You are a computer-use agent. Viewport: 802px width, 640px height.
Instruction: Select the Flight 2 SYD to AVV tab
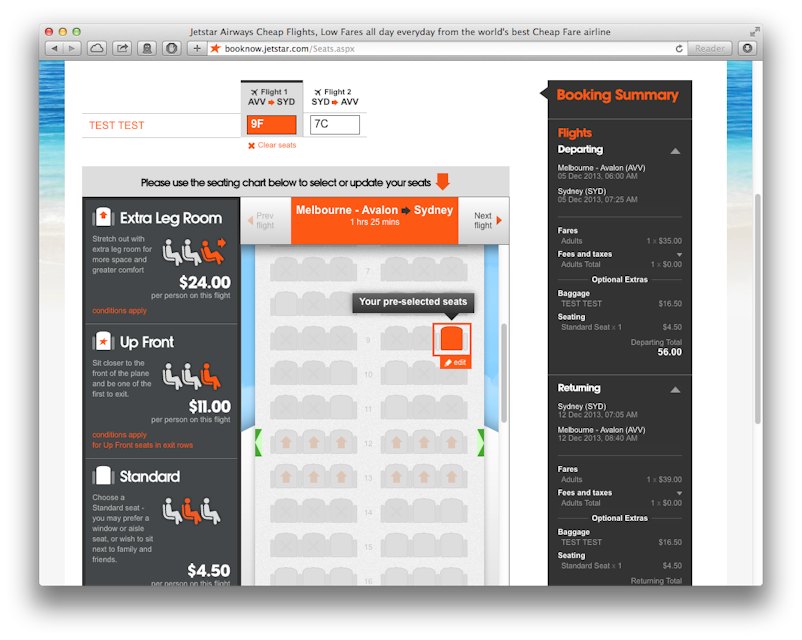click(335, 97)
